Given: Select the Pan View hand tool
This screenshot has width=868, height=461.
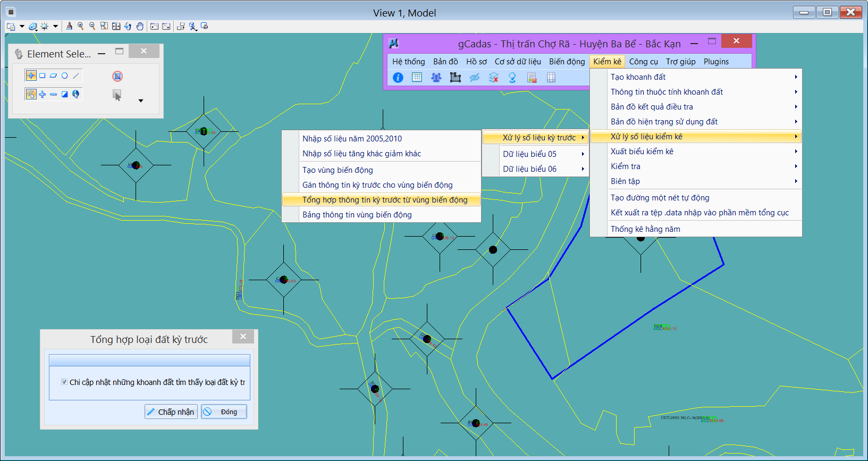Looking at the screenshot, I should coord(140,26).
